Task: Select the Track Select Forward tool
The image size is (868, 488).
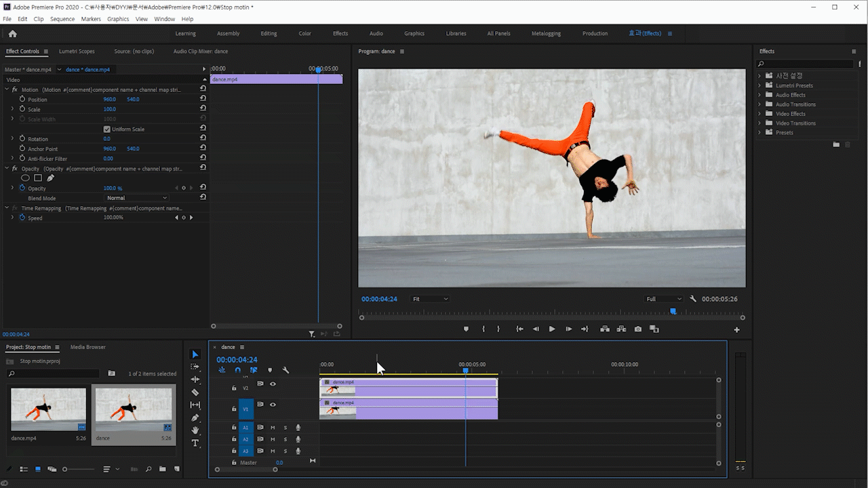Action: coord(195,367)
